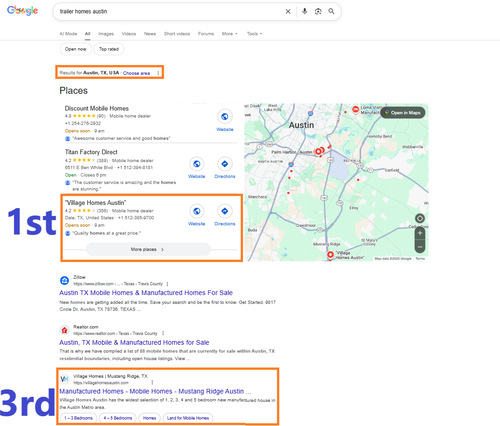Image resolution: width=500 pixels, height=426 pixels.
Task: Clear the search box text
Action: coord(288,11)
